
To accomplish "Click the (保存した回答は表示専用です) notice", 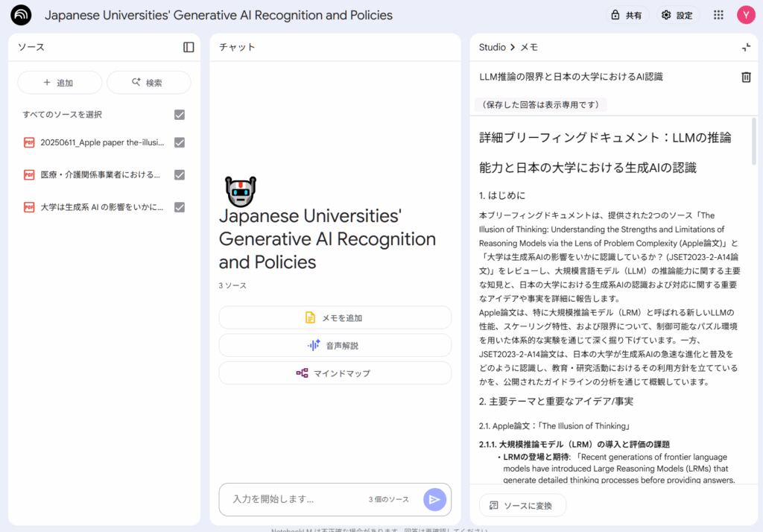I will click(x=540, y=104).
